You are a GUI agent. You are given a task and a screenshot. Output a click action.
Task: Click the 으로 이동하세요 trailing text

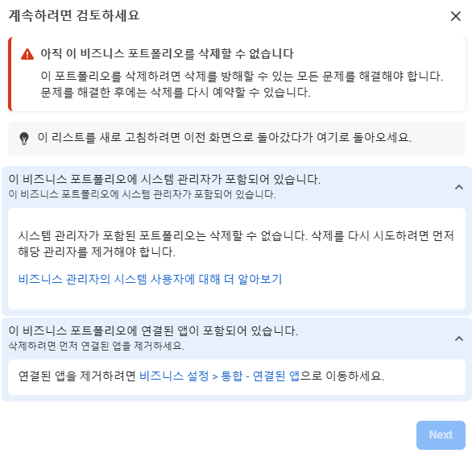[x=341, y=376]
